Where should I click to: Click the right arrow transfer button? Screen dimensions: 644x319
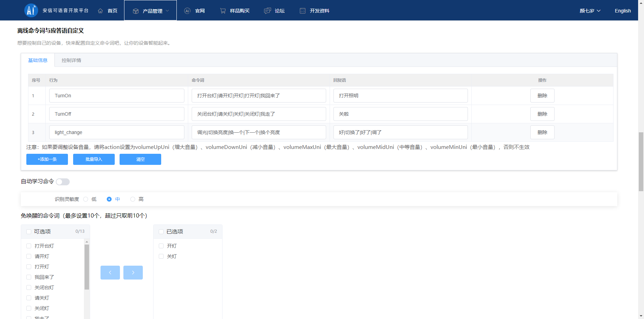(133, 273)
